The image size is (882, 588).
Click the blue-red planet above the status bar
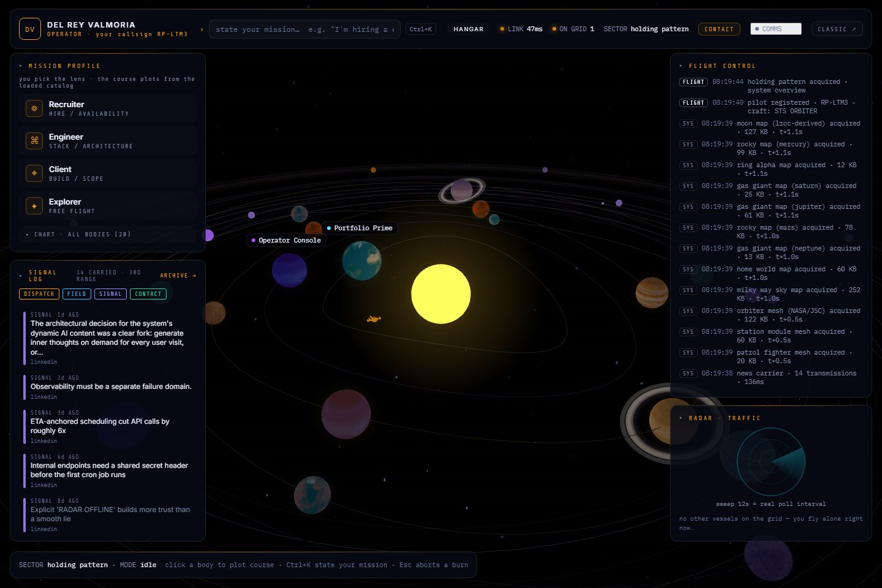coord(312,495)
